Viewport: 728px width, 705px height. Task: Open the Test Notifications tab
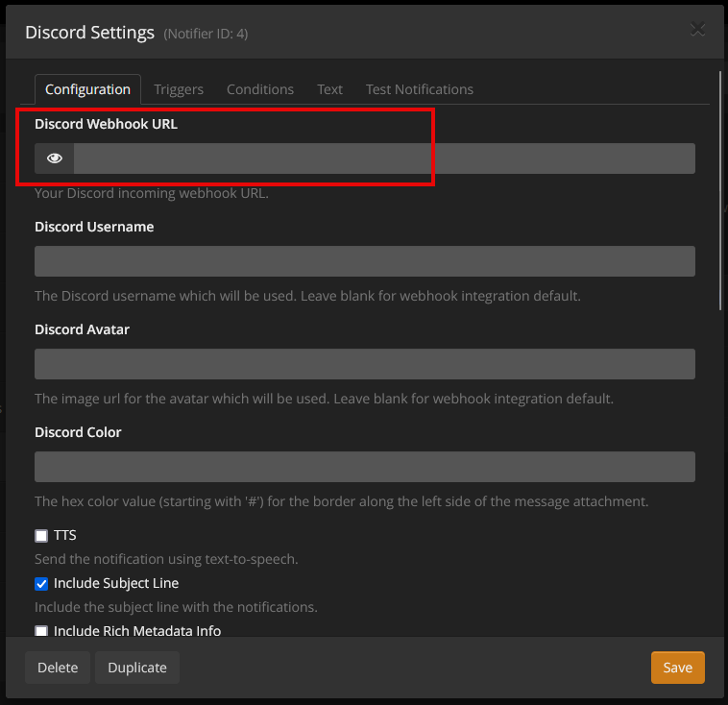pos(420,89)
